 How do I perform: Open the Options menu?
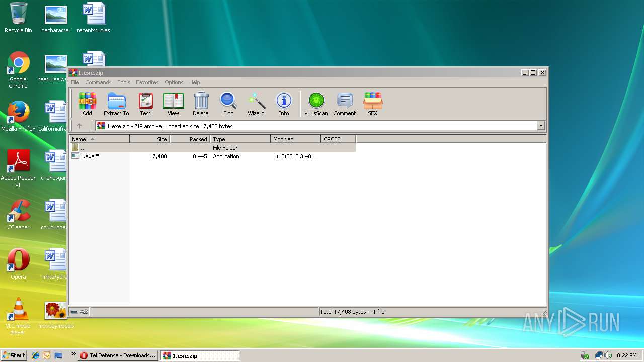174,82
